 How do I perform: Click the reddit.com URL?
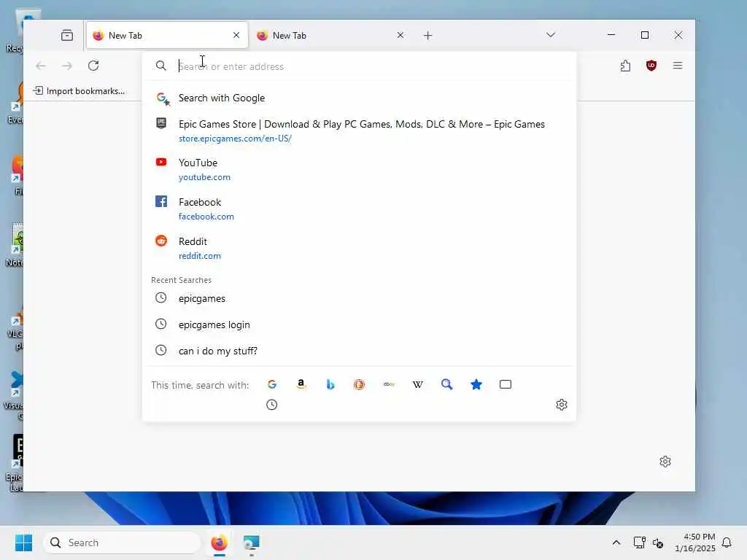[200, 256]
